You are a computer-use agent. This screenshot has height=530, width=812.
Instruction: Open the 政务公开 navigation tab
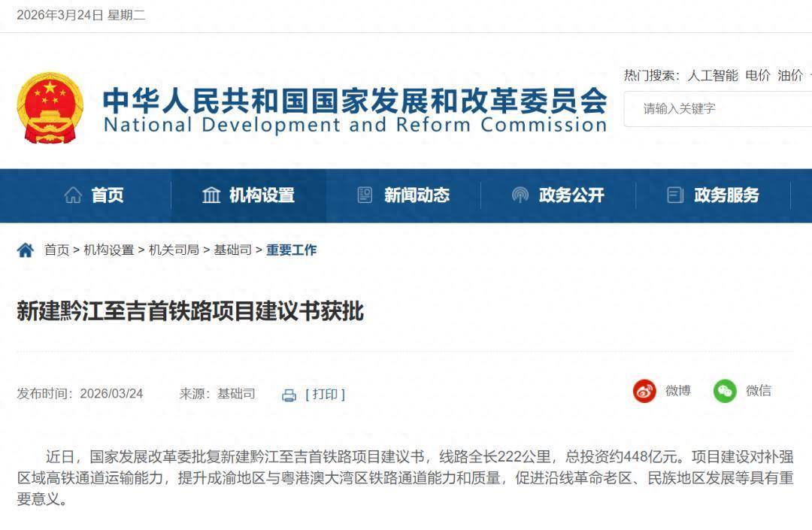pyautogui.click(x=571, y=195)
